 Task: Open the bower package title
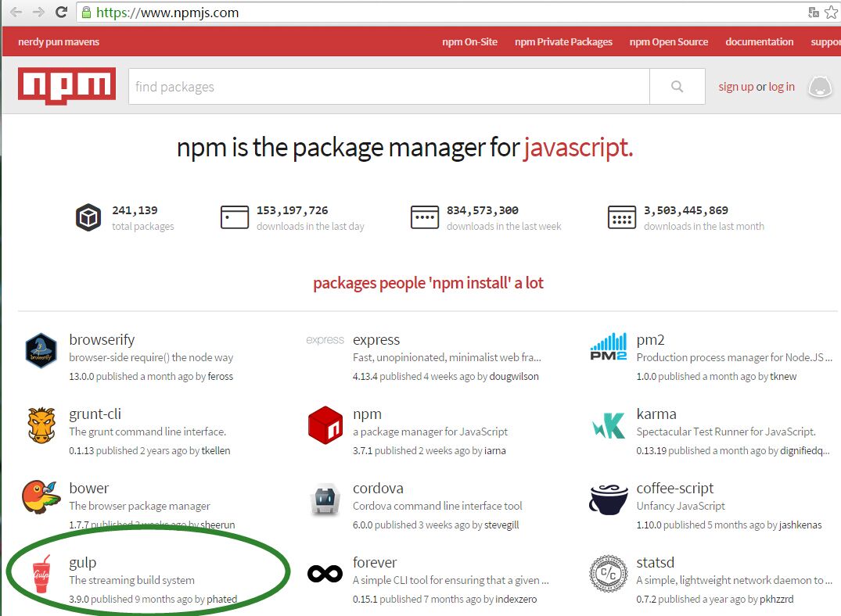click(x=88, y=488)
